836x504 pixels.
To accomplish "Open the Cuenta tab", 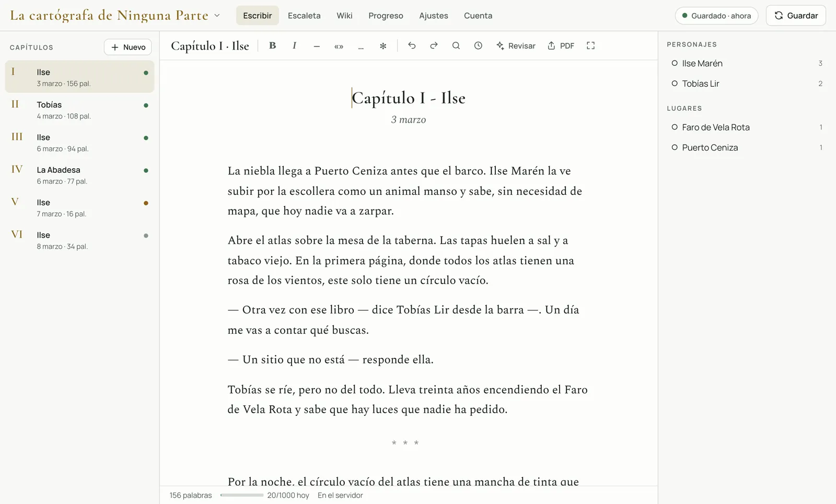I will [x=478, y=16].
